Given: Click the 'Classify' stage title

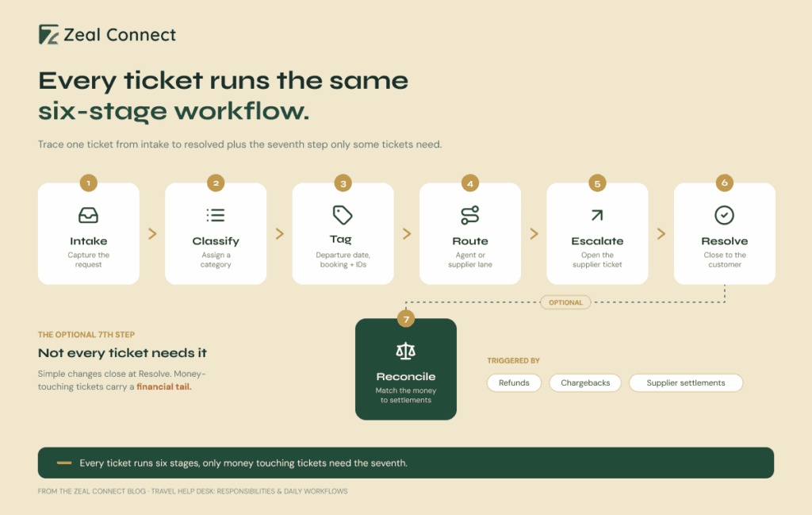Looking at the screenshot, I should (216, 241).
